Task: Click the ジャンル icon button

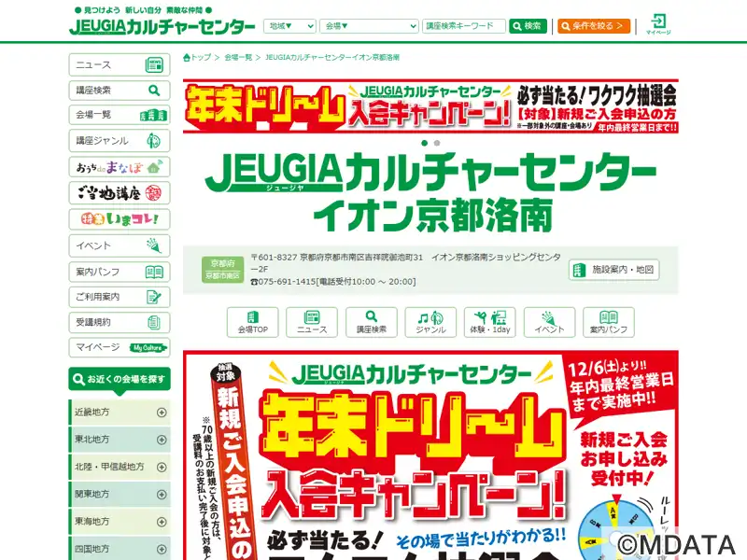Action: click(430, 322)
